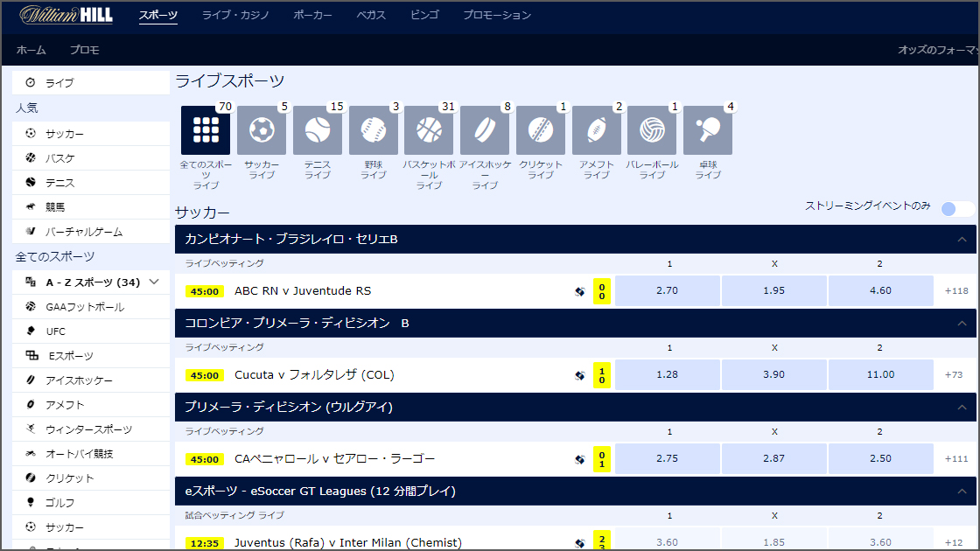
Task: Click the GAAフットボール icon in sidebar
Action: [30, 306]
